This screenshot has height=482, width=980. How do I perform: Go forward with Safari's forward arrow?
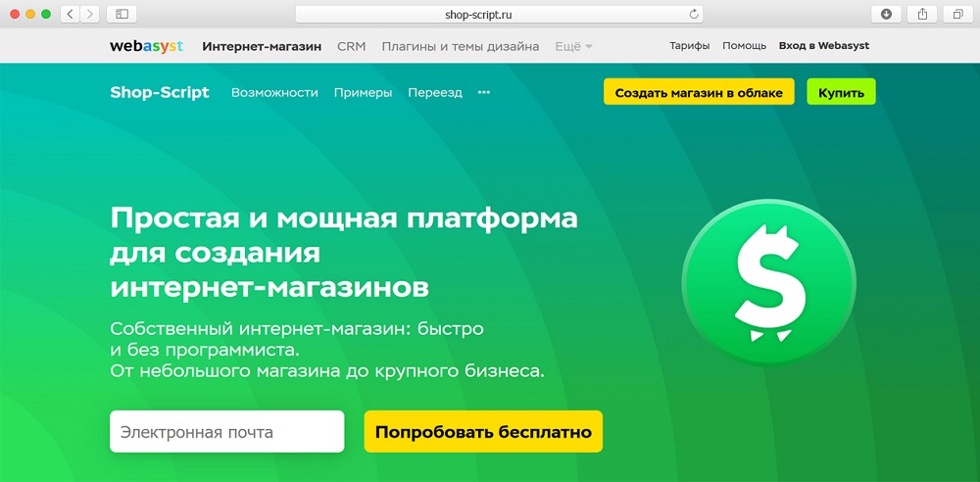pyautogui.click(x=90, y=15)
